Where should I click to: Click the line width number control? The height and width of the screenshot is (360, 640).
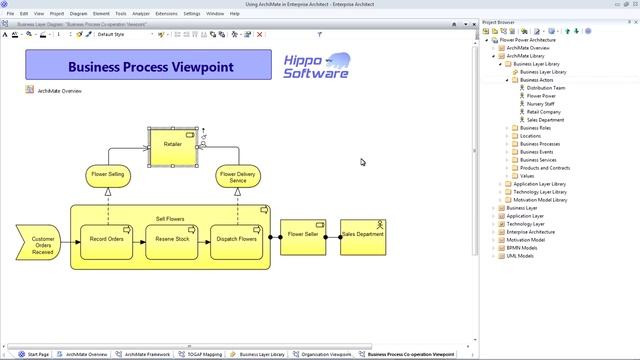coord(58,34)
